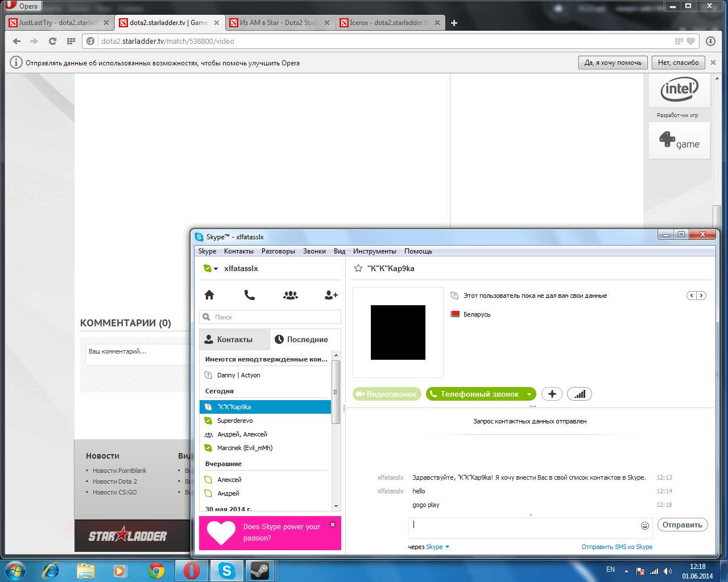The image size is (728, 582).
Task: Select Superderevo in the contact list
Action: coord(265,421)
